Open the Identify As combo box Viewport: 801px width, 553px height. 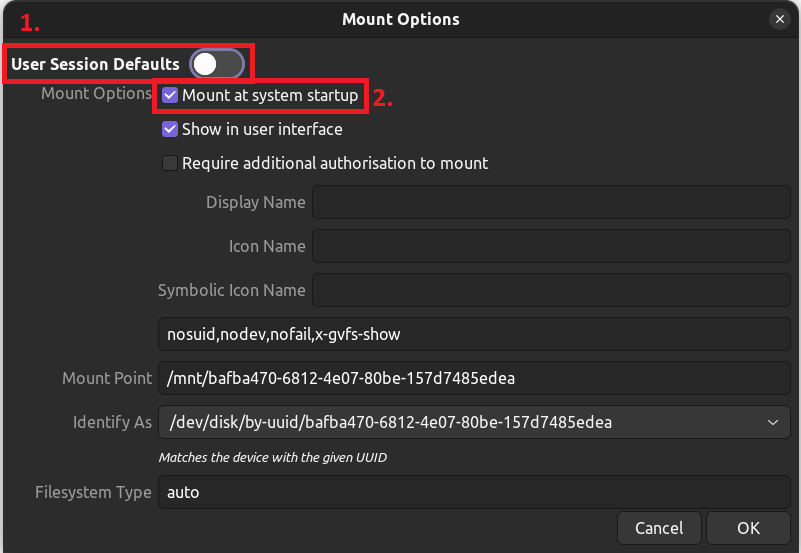pyautogui.click(x=474, y=422)
